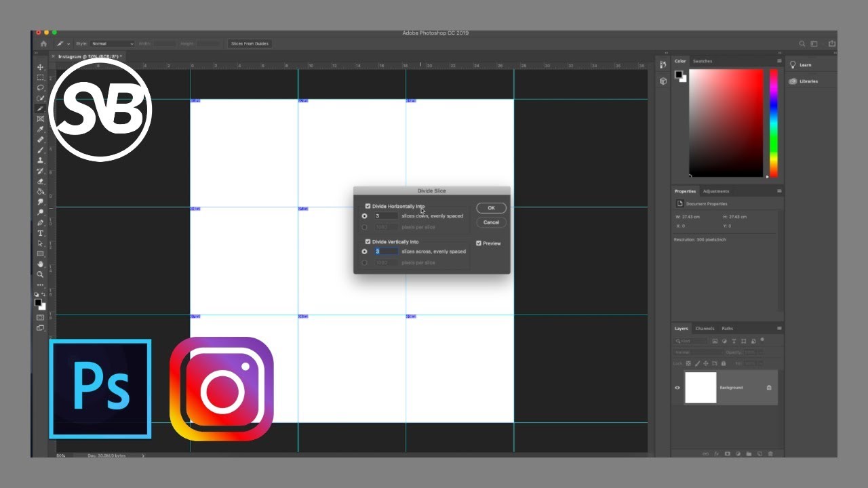This screenshot has width=868, height=488.
Task: Select the Background layer thumbnail
Action: pyautogui.click(x=701, y=388)
